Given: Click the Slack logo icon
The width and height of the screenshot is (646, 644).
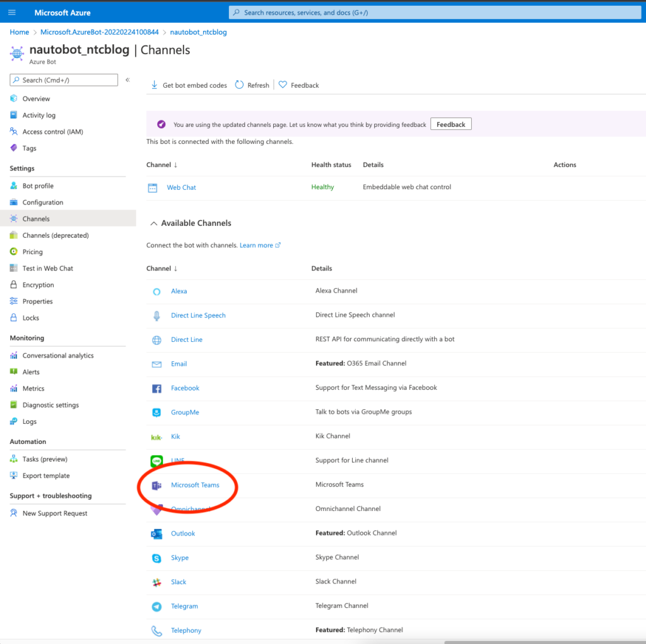Looking at the screenshot, I should point(156,582).
